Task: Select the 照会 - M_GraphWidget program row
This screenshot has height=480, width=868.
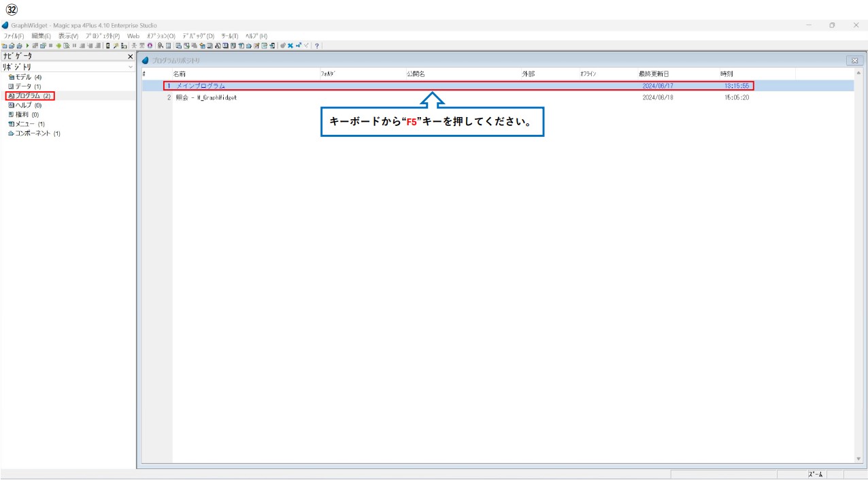Action: tap(205, 97)
